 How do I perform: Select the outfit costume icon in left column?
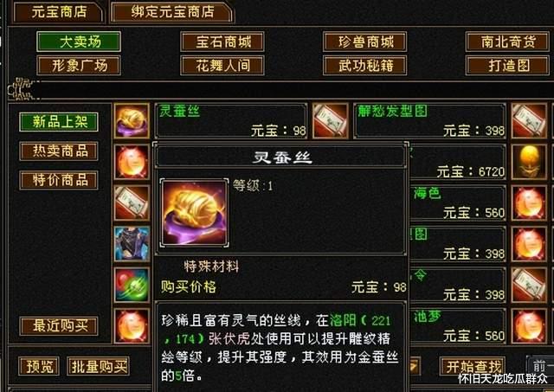tap(132, 244)
